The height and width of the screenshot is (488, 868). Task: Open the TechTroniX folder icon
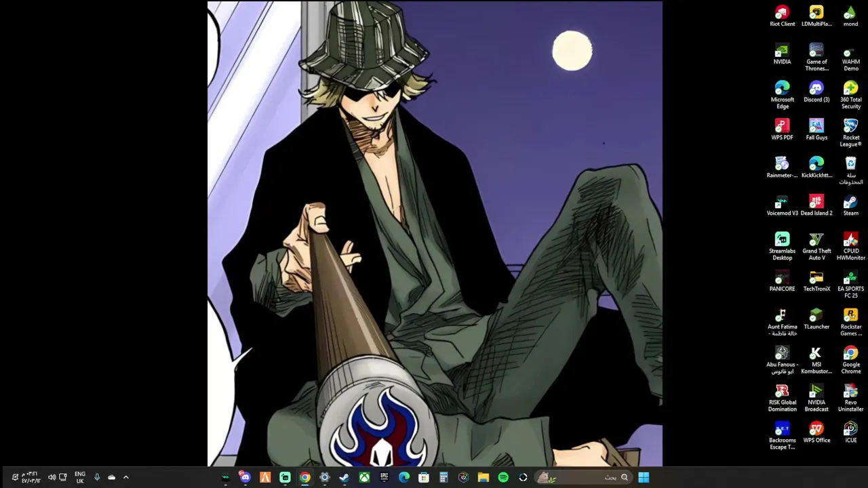816,282
